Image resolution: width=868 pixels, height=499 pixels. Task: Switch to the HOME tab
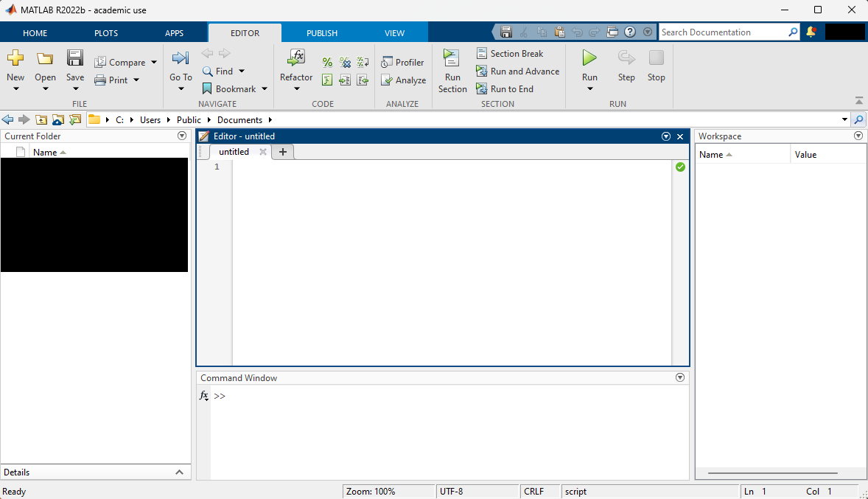35,33
